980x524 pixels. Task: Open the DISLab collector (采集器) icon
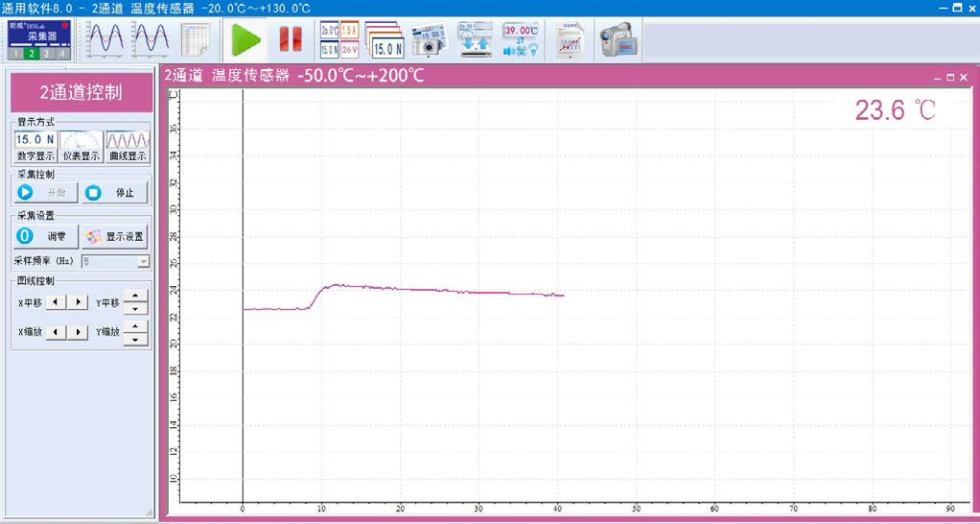pos(38,38)
